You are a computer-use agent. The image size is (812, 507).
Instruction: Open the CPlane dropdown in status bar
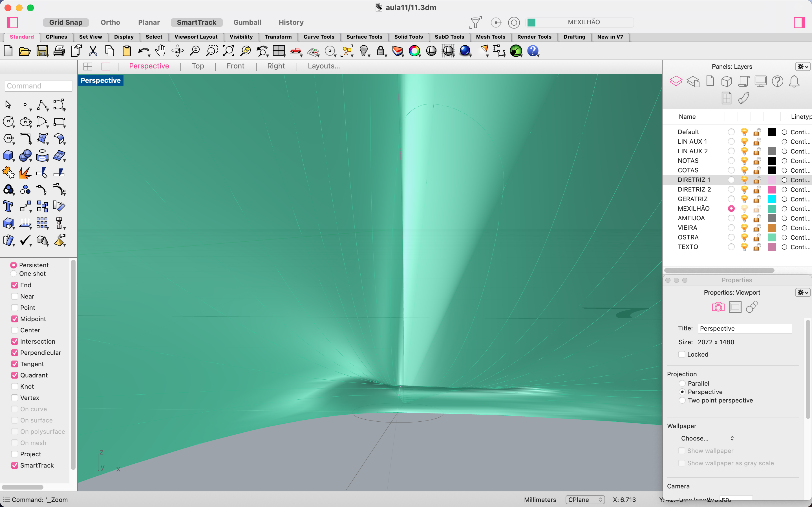[585, 500]
